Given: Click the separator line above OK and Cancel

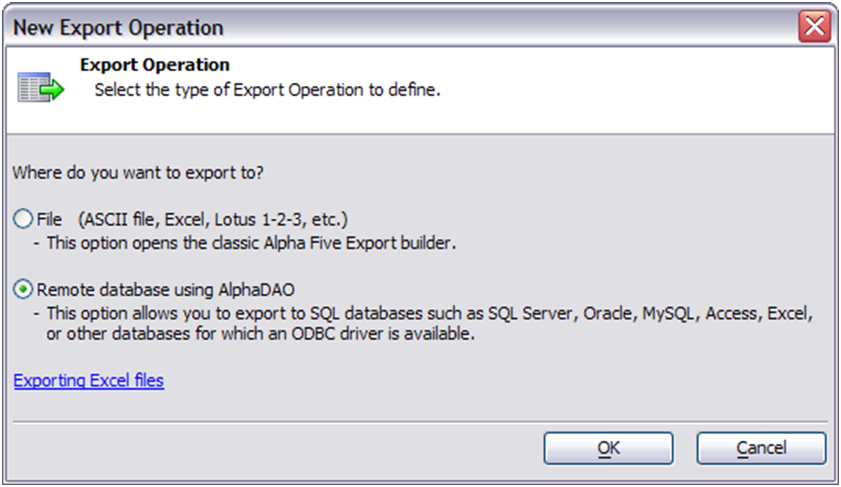Looking at the screenshot, I should (x=420, y=422).
